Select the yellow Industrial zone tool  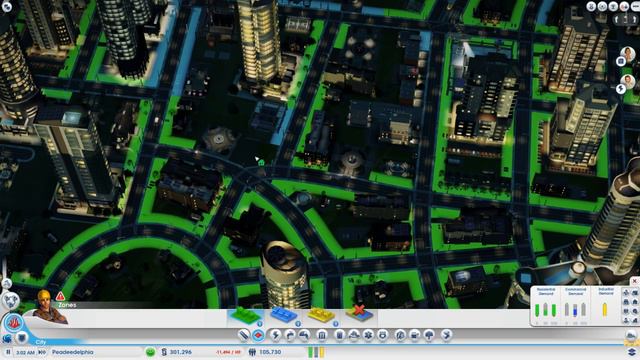pos(321,315)
